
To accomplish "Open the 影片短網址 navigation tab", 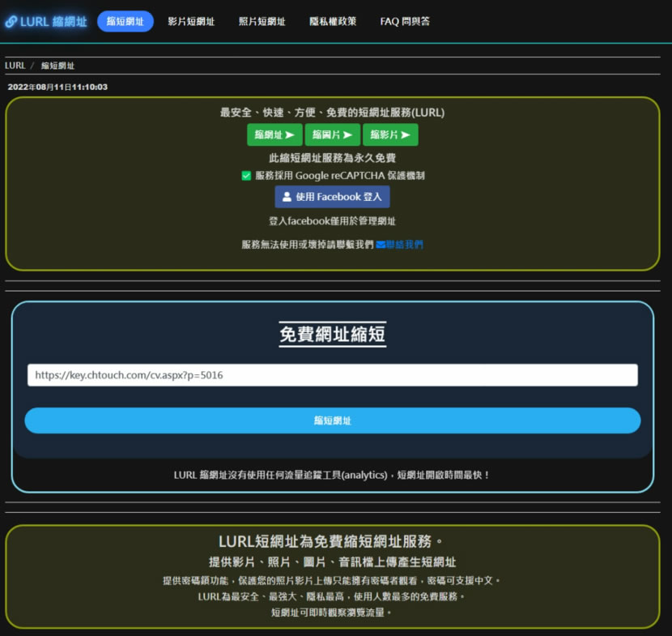I will 191,21.
